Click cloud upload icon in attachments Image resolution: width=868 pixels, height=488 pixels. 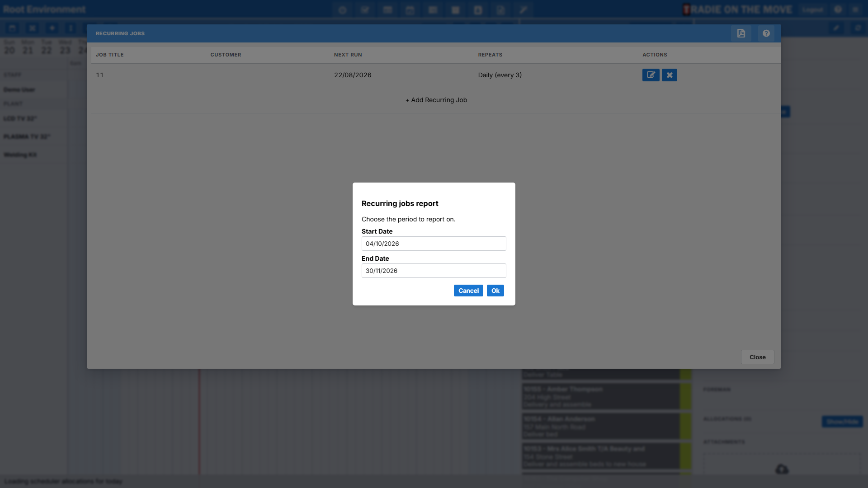coord(782,469)
